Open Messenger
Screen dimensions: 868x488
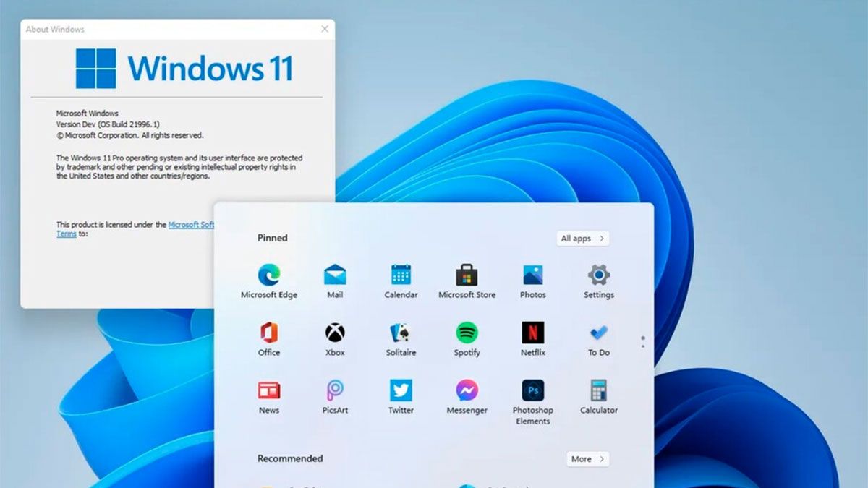(467, 391)
